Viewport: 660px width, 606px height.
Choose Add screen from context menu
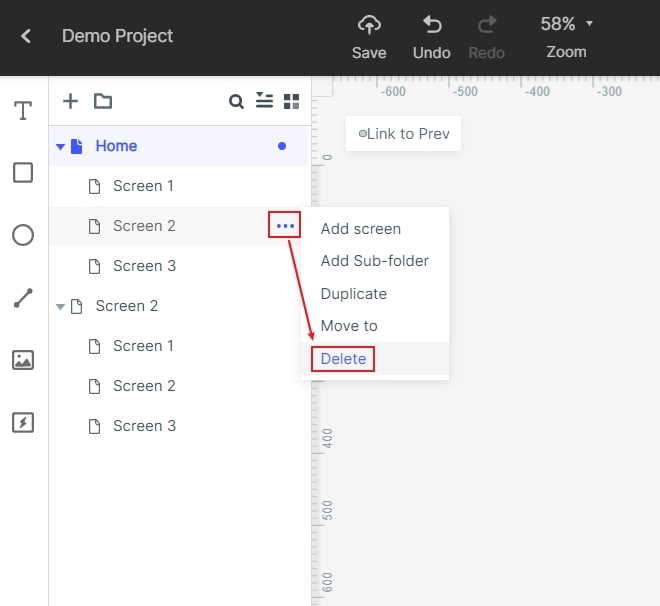[375, 229]
